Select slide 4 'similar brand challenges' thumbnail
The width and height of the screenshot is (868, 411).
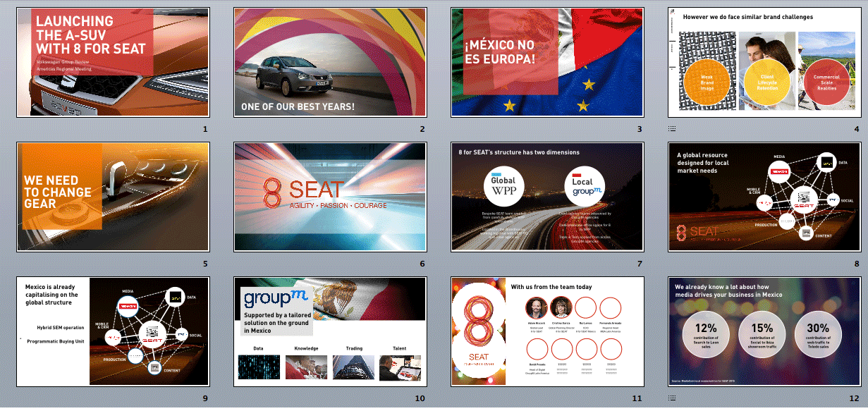[x=764, y=63]
